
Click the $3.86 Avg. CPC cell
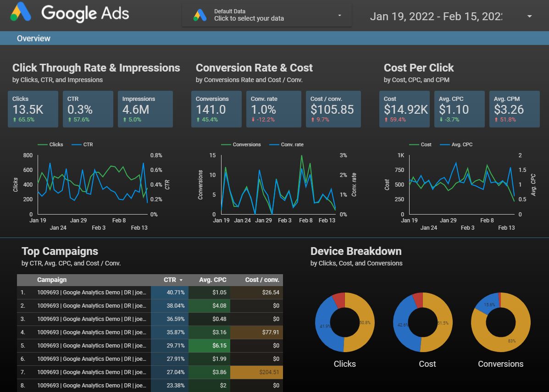coord(210,372)
